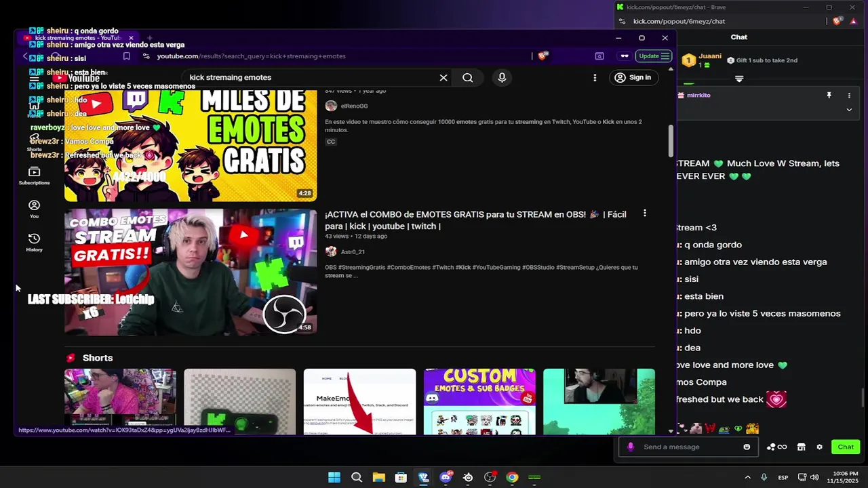Click the Pepe frog quick emote
This screenshot has height=488, width=868.
pyautogui.click(x=724, y=428)
